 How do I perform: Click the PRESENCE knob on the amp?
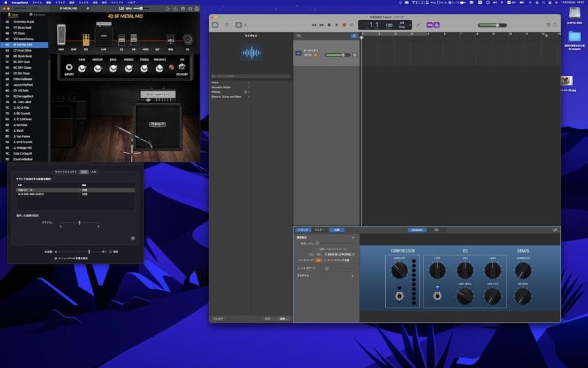pos(160,68)
